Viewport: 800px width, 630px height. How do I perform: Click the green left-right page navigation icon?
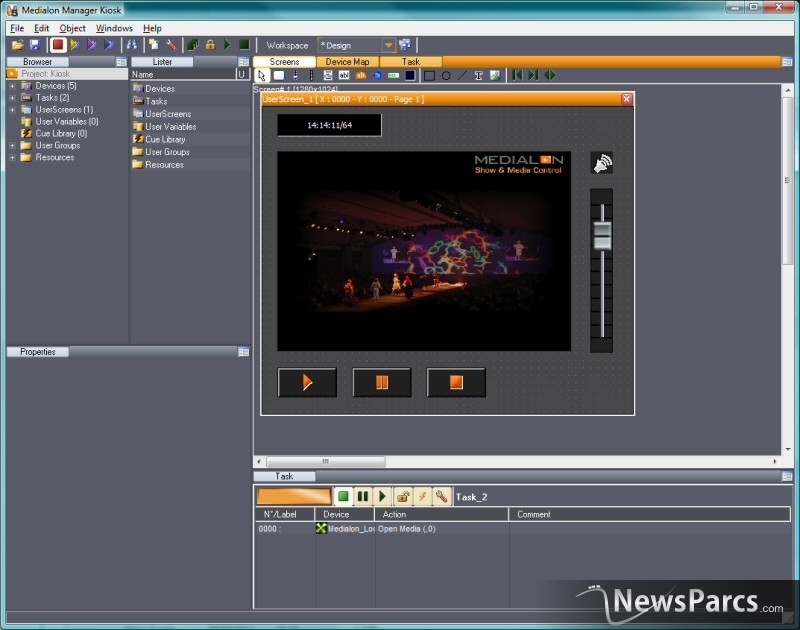[550, 75]
